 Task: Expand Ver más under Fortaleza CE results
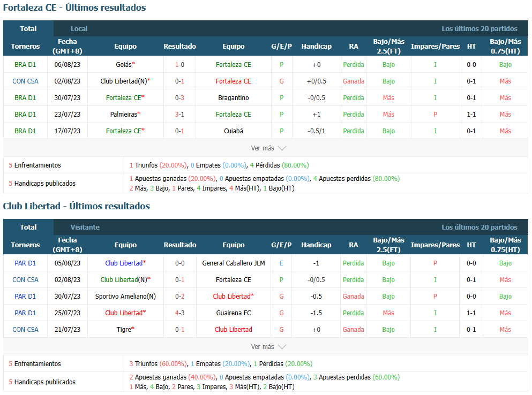pos(268,148)
